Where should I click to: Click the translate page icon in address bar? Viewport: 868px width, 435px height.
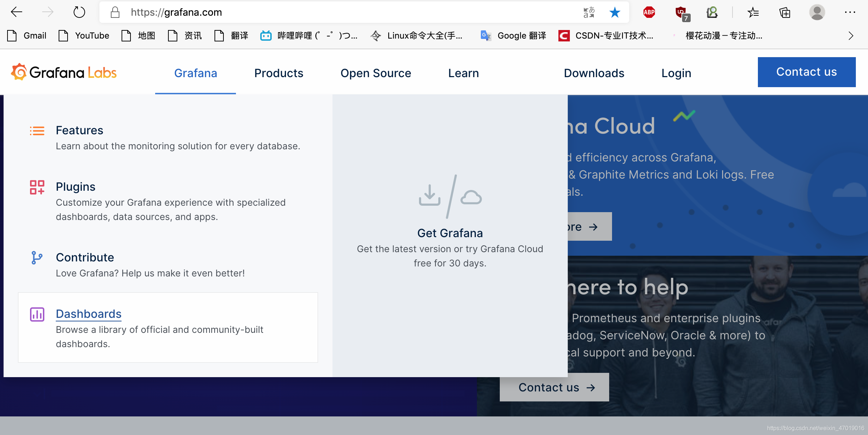589,12
